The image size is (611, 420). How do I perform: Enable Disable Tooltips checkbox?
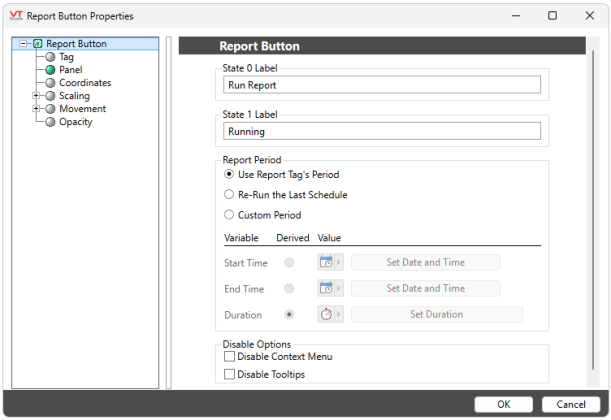coord(230,374)
